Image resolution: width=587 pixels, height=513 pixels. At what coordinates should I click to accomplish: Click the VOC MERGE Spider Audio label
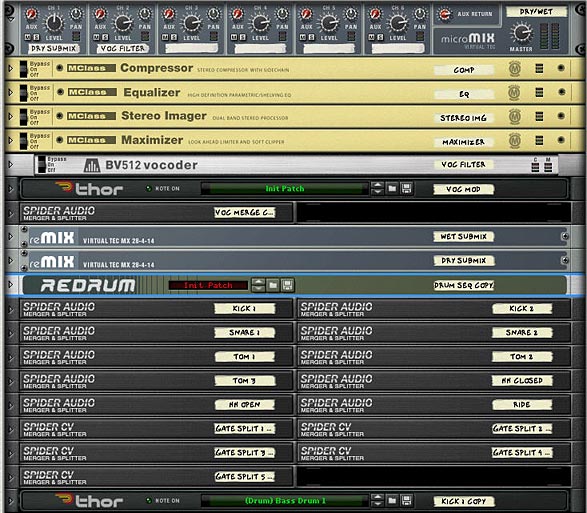tap(245, 213)
